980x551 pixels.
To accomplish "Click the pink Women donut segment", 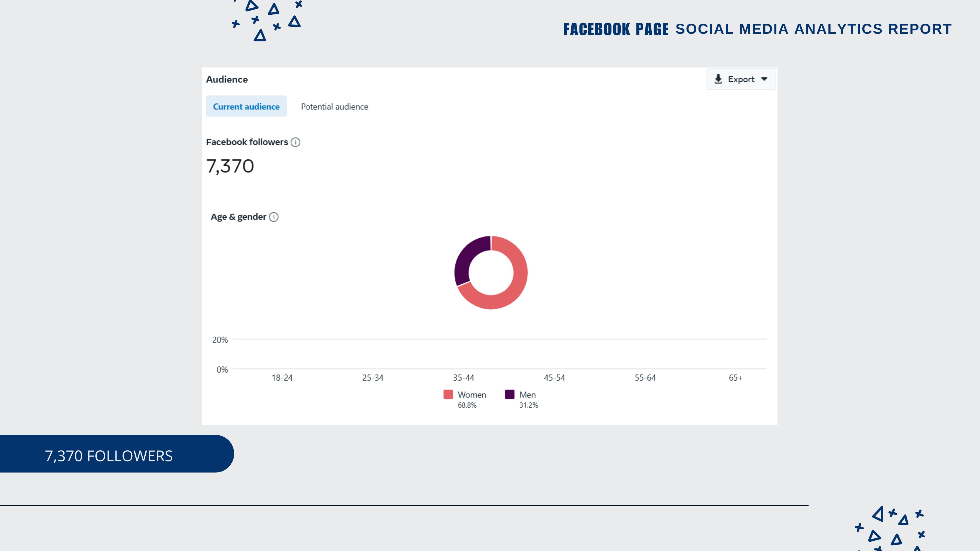I will click(x=516, y=289).
